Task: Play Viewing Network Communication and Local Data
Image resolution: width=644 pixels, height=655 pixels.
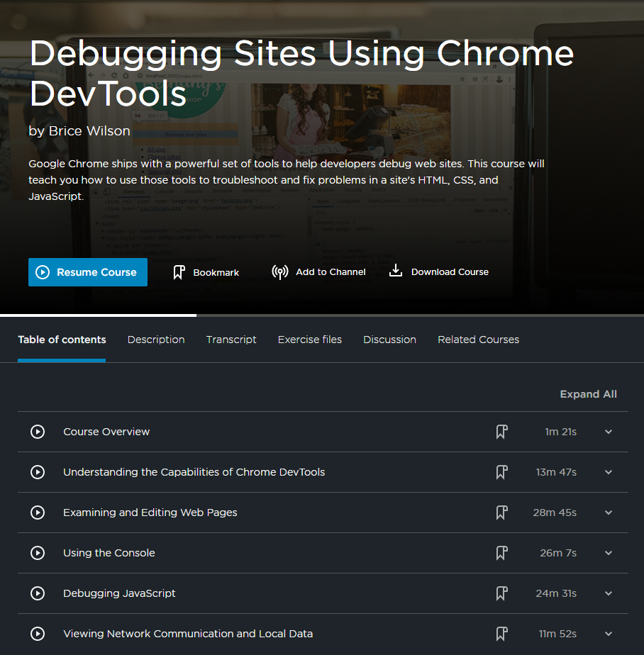Action: click(x=38, y=634)
